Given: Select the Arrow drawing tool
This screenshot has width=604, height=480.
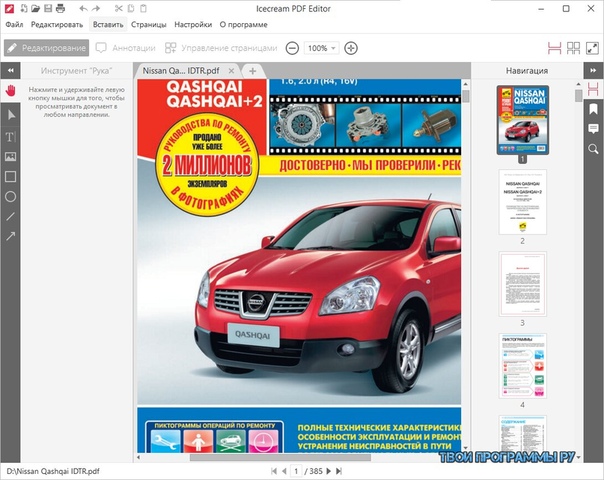Looking at the screenshot, I should coord(10,236).
